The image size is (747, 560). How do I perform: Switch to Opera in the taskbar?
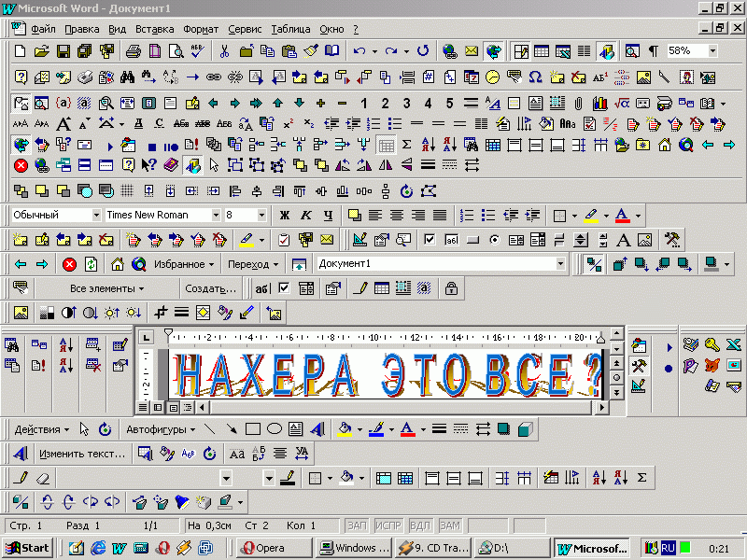[271, 548]
